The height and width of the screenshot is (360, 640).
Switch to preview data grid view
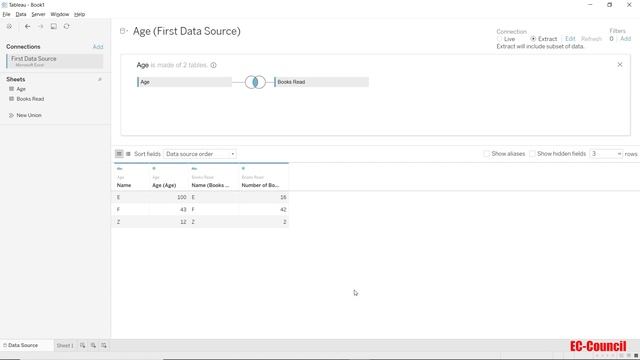pyautogui.click(x=119, y=154)
